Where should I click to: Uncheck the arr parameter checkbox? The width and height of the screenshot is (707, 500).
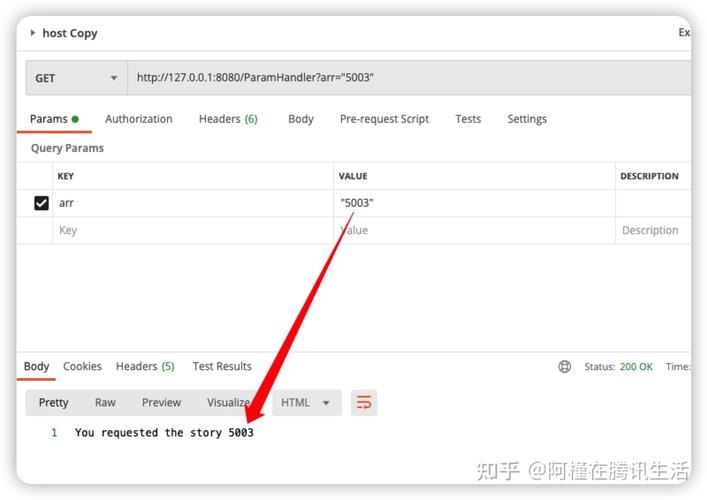(x=41, y=203)
